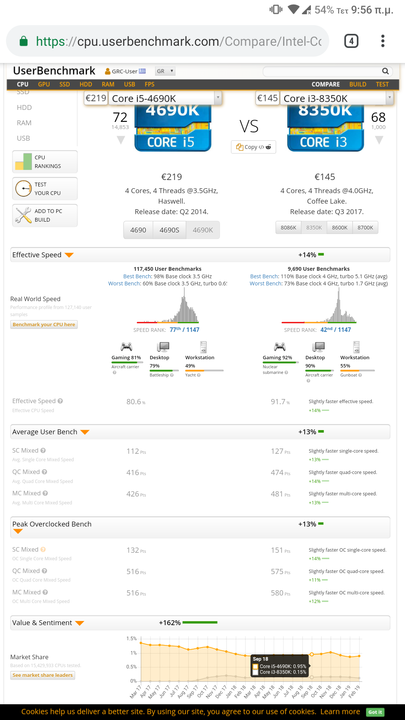This screenshot has height=720, width=405.
Task: Click the i3 Desktop 90% monitor icon
Action: [318, 347]
